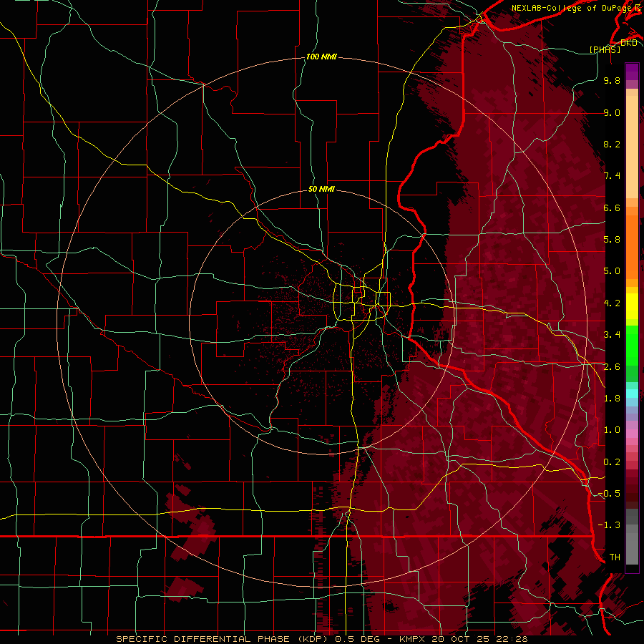Click the TH threshold legend label

tap(615, 557)
